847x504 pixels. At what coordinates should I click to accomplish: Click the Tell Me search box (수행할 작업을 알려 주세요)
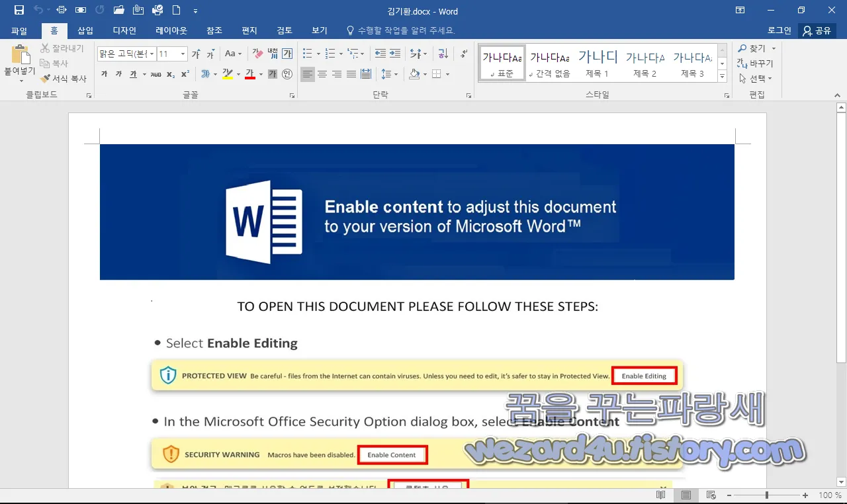[401, 30]
